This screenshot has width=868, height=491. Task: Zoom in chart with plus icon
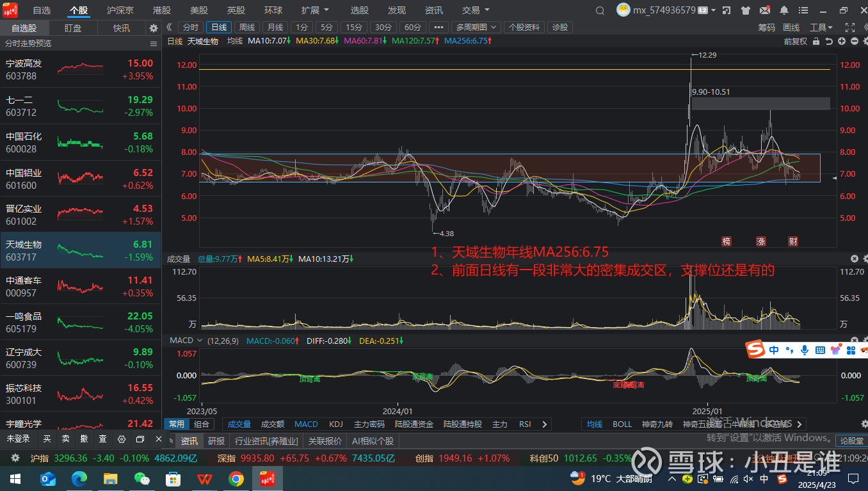(842, 41)
